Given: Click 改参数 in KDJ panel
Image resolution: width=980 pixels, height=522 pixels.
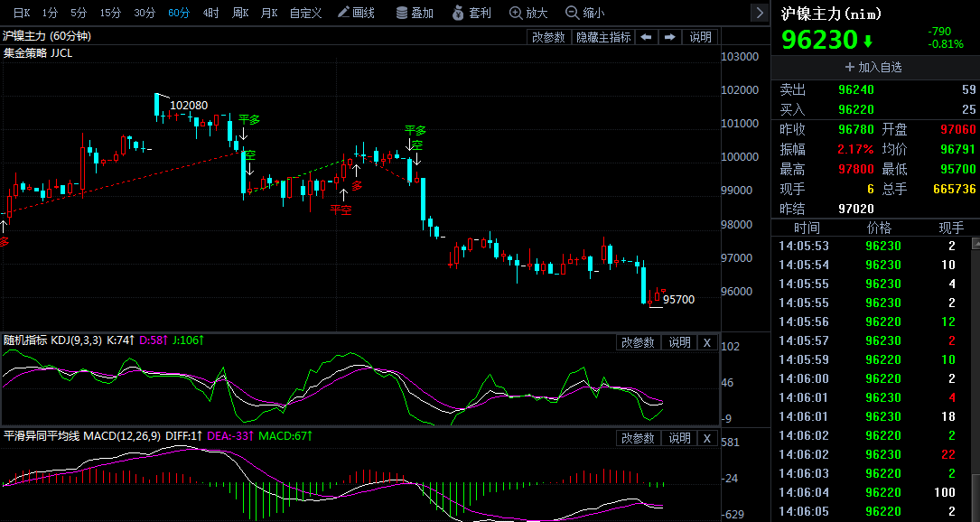Looking at the screenshot, I should coord(638,342).
